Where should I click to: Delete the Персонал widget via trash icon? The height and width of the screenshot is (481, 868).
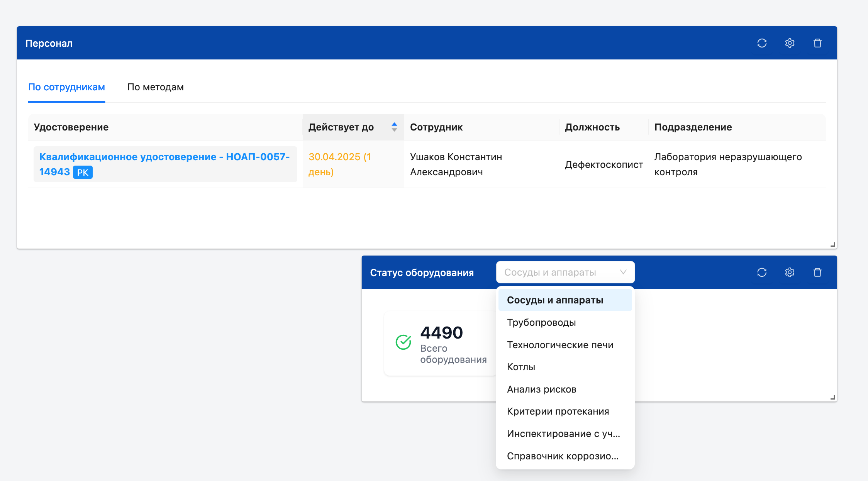click(x=817, y=43)
